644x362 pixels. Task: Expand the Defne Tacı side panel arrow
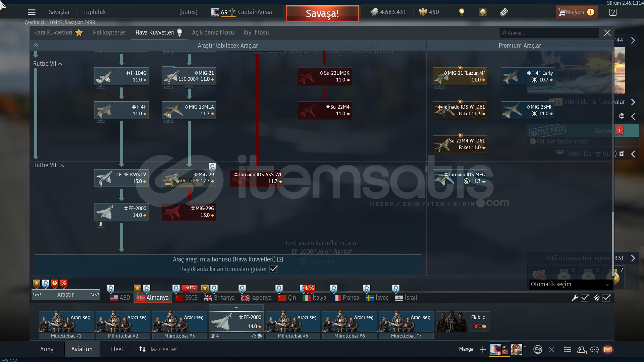click(633, 154)
